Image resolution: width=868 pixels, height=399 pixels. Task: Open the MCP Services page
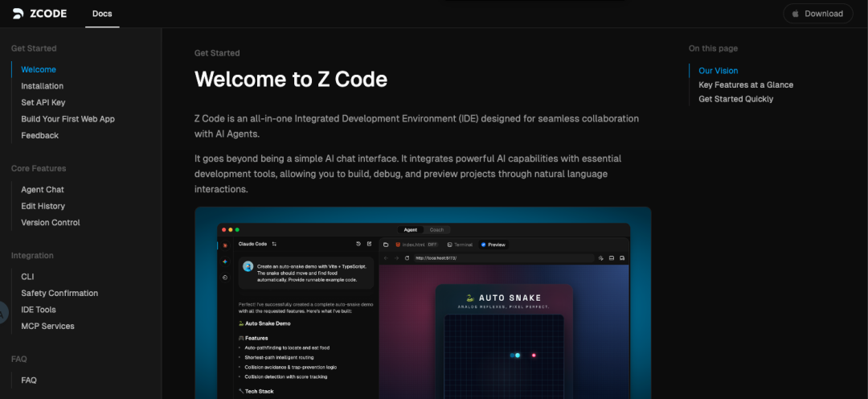coord(47,326)
